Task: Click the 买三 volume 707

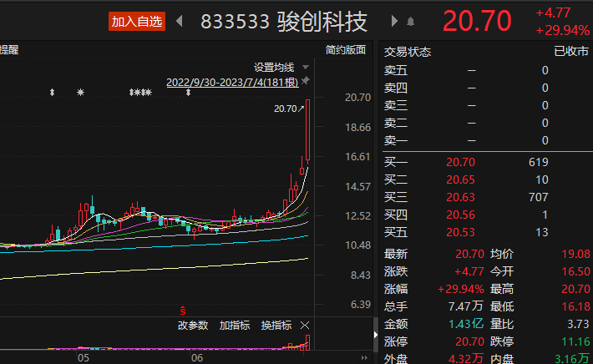Action: [x=538, y=197]
